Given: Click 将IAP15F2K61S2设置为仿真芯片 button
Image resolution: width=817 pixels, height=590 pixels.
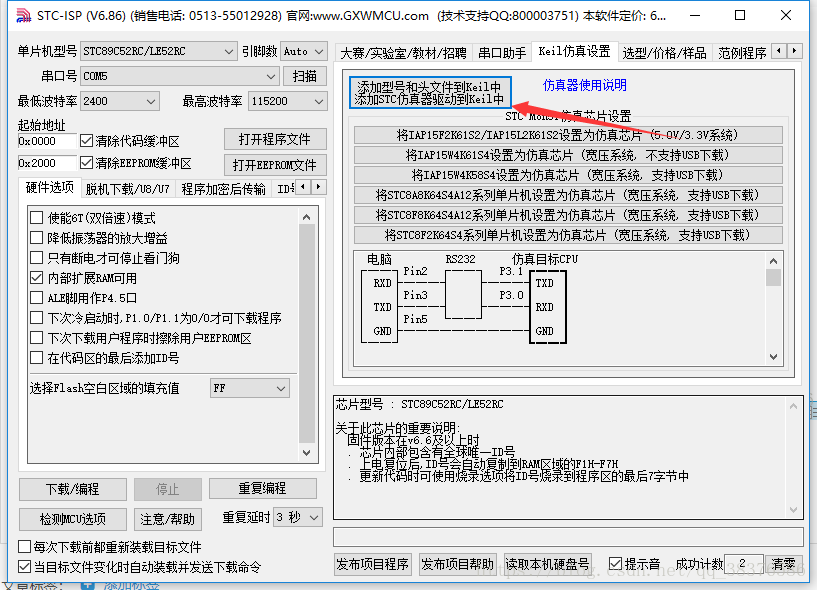Looking at the screenshot, I should pos(568,136).
